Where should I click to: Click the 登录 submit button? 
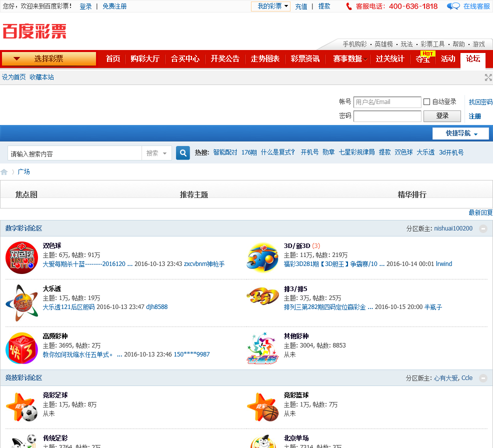point(442,116)
